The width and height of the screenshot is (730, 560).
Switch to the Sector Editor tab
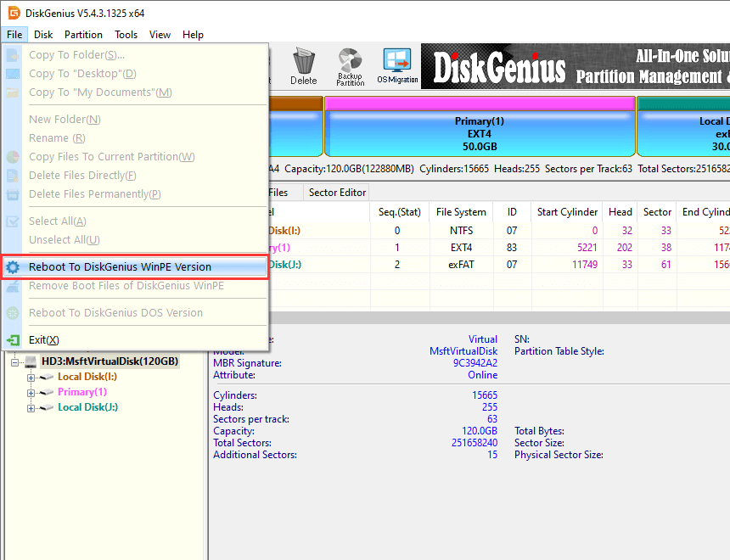tap(337, 193)
